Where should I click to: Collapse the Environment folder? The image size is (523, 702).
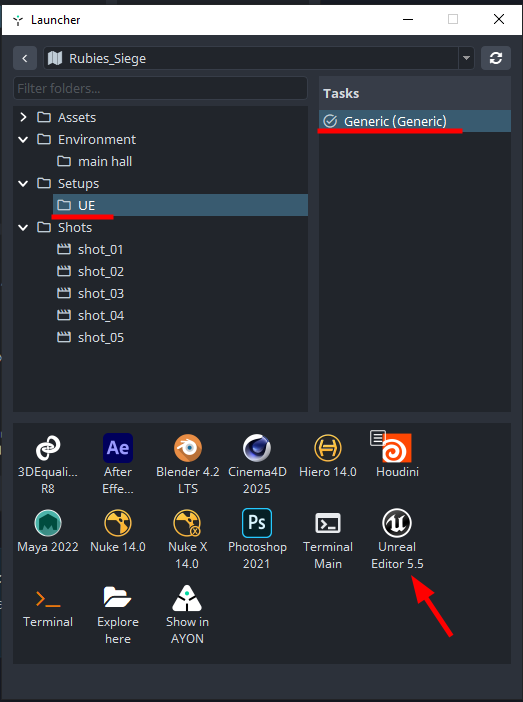point(24,140)
